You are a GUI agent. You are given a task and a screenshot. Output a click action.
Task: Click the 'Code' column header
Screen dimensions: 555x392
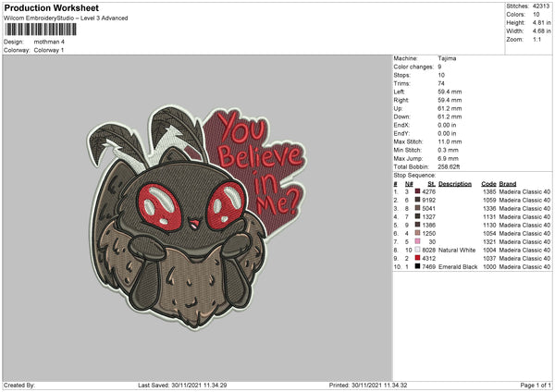click(x=488, y=184)
